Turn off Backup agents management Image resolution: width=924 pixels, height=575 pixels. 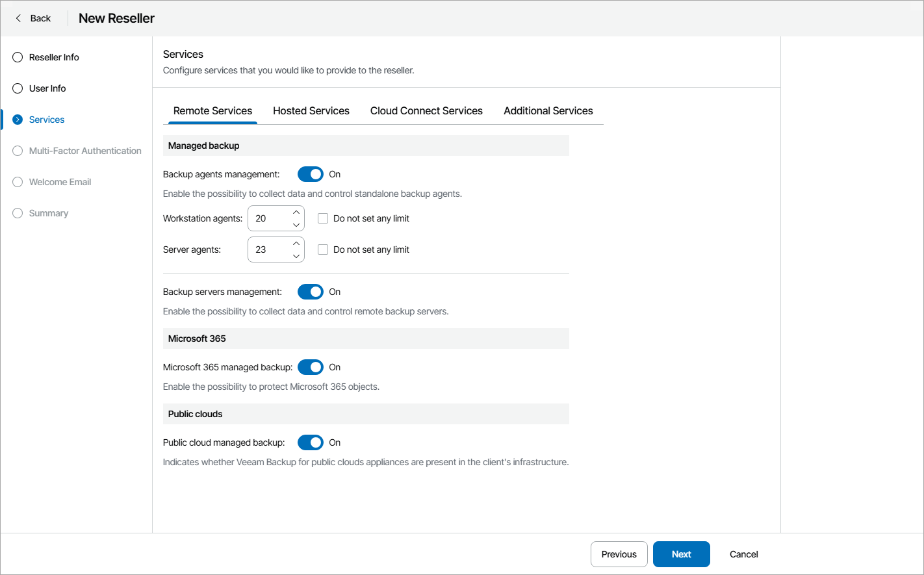[310, 174]
